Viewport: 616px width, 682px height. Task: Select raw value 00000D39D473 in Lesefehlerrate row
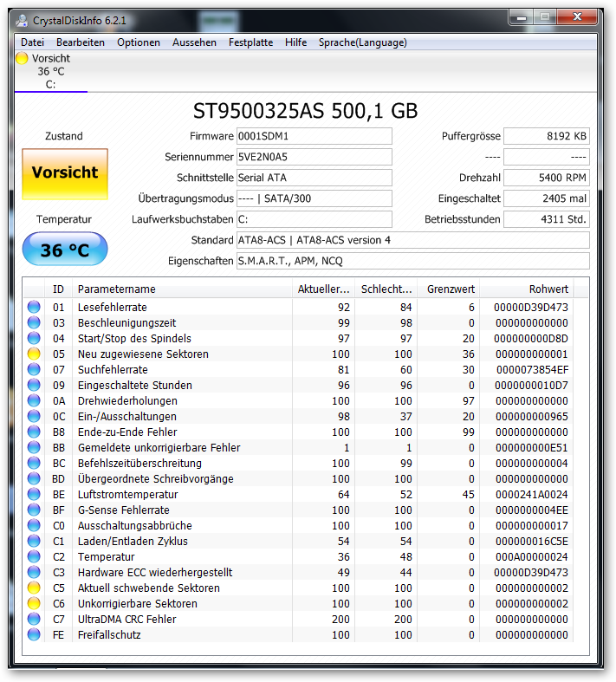point(531,308)
